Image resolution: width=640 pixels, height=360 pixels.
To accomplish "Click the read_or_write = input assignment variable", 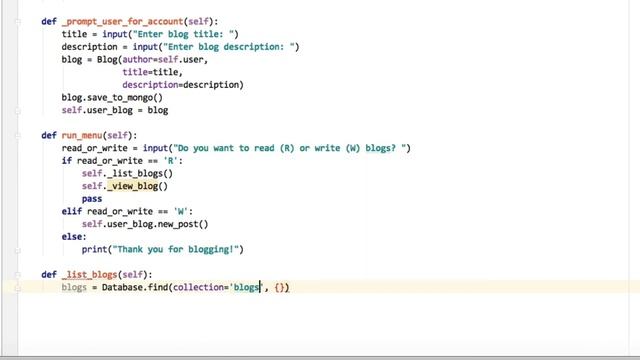I will [x=94, y=148].
